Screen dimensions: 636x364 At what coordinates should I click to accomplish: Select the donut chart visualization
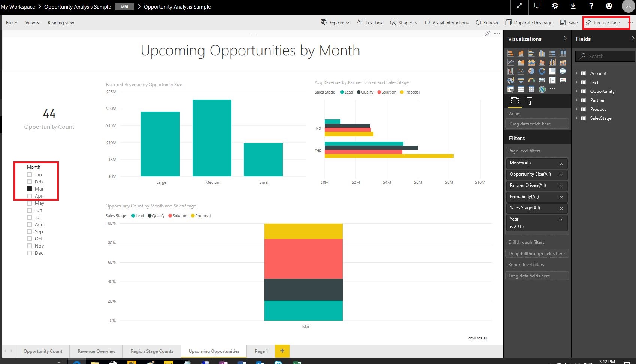[x=542, y=71]
